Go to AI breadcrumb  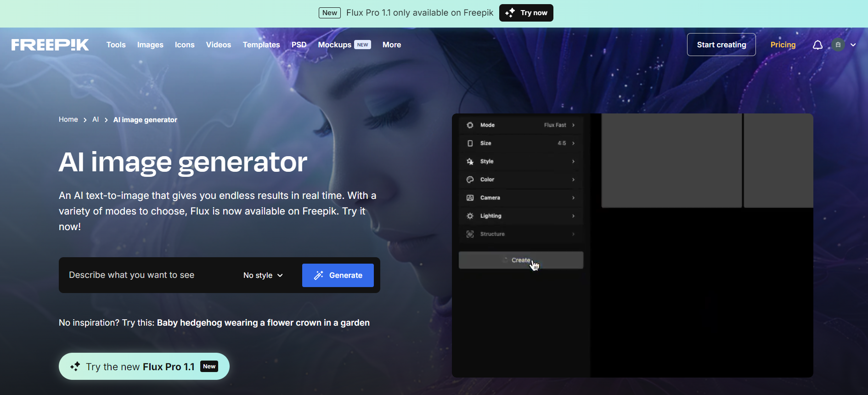(96, 119)
